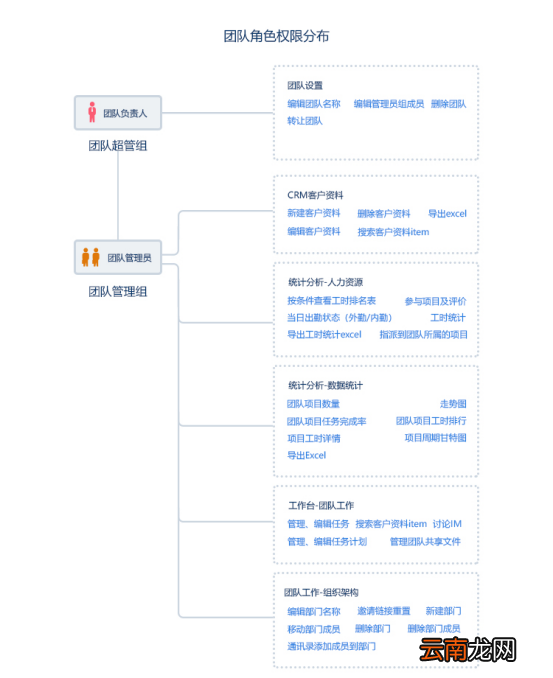Open the 编辑团队名称 link
This screenshot has height=678, width=553.
point(314,104)
